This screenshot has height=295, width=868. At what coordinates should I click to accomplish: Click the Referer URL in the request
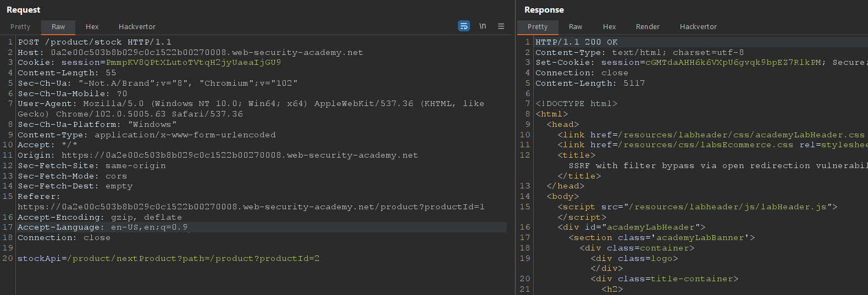[251, 207]
